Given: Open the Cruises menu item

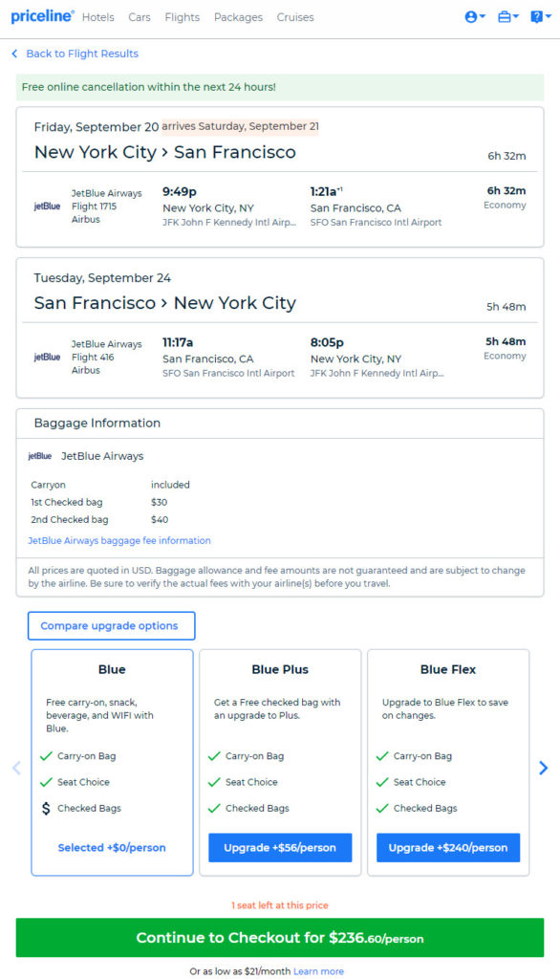Looking at the screenshot, I should coord(295,17).
